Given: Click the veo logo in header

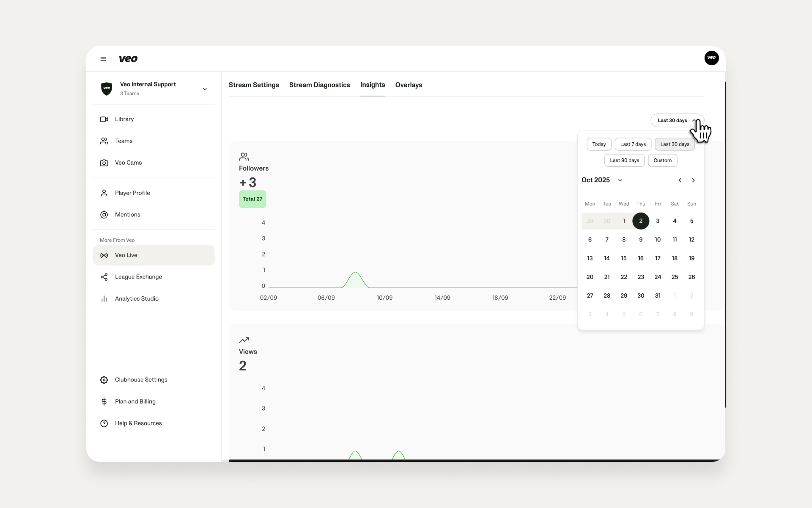Looking at the screenshot, I should click(x=128, y=59).
